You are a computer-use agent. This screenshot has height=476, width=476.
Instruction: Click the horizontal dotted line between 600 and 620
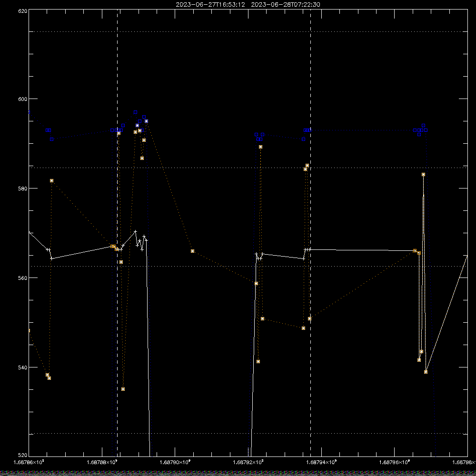pyautogui.click(x=248, y=31)
